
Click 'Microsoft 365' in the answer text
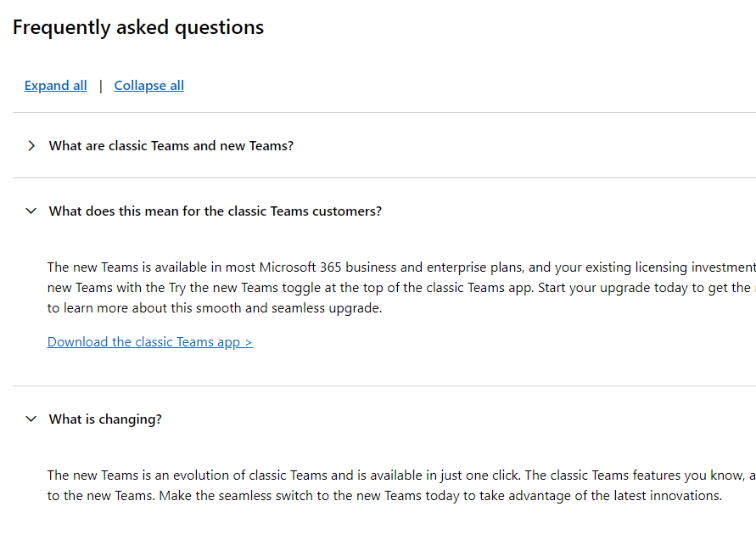tap(300, 267)
